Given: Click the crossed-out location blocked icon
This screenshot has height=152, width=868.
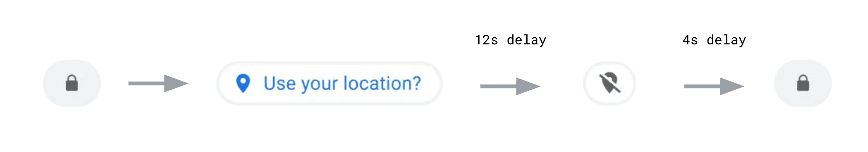Looking at the screenshot, I should (x=610, y=83).
